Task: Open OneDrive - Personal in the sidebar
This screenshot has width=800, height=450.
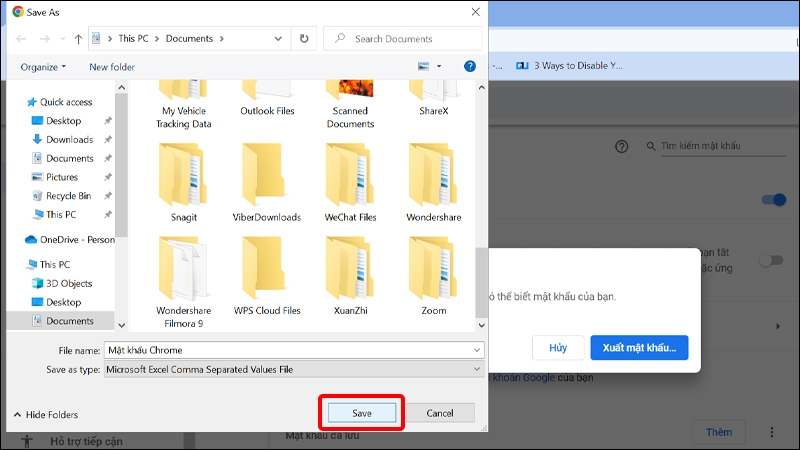Action: (70, 240)
